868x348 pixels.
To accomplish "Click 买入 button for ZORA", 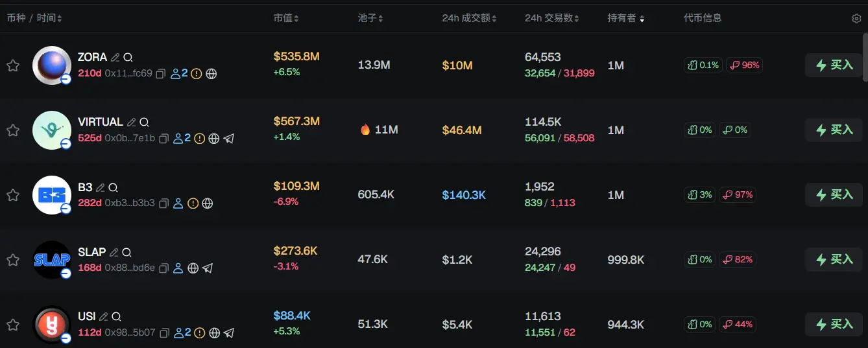I will click(x=834, y=65).
